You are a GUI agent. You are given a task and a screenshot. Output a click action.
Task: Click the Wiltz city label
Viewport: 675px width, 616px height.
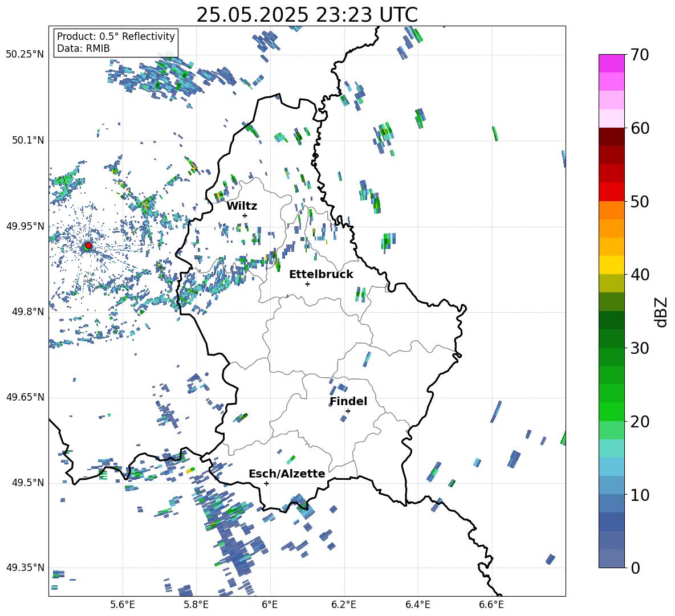click(x=242, y=206)
